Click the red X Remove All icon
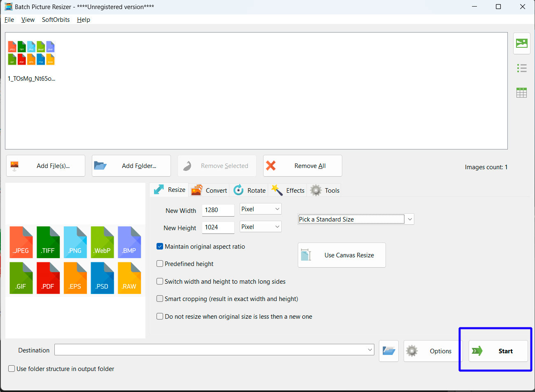 (x=271, y=166)
